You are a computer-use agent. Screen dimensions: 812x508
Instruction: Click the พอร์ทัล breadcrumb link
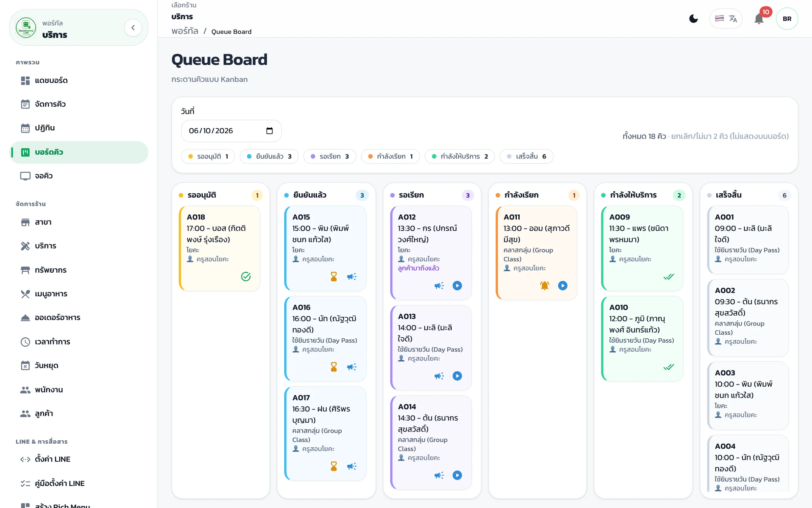185,31
